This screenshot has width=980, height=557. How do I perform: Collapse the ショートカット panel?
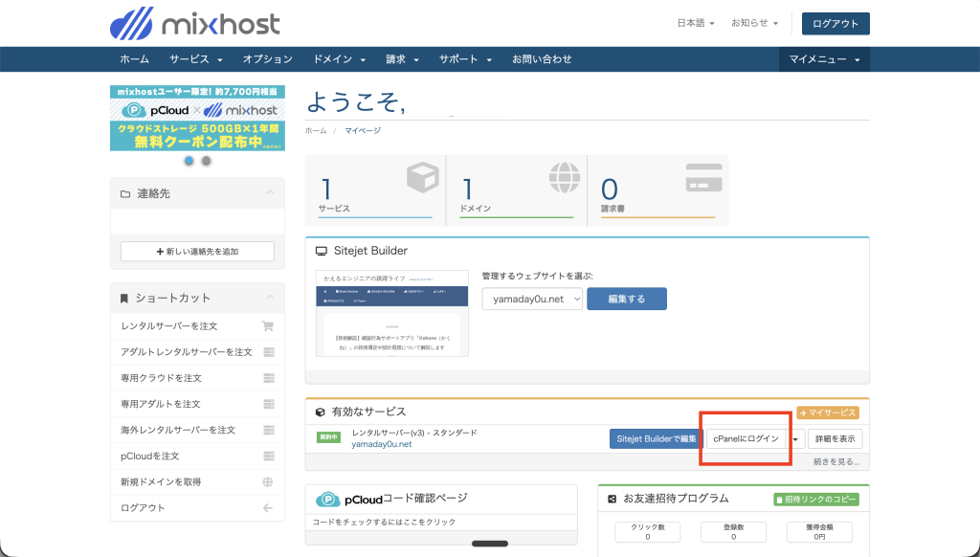269,298
